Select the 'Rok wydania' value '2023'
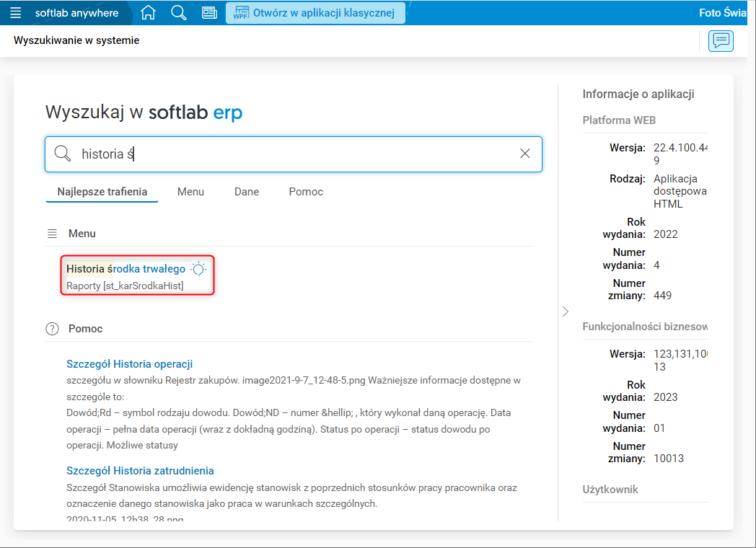Image resolution: width=756 pixels, height=548 pixels. click(666, 397)
